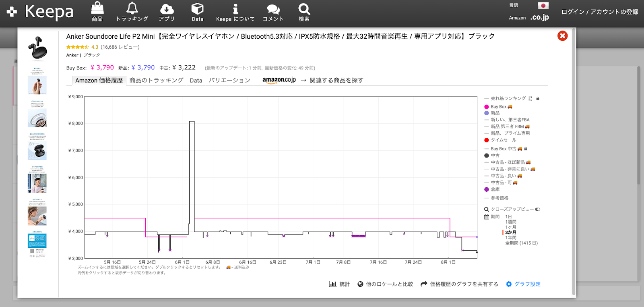Select main earbuds product thumbnail
Screen dimensions: 644x307
37,48
